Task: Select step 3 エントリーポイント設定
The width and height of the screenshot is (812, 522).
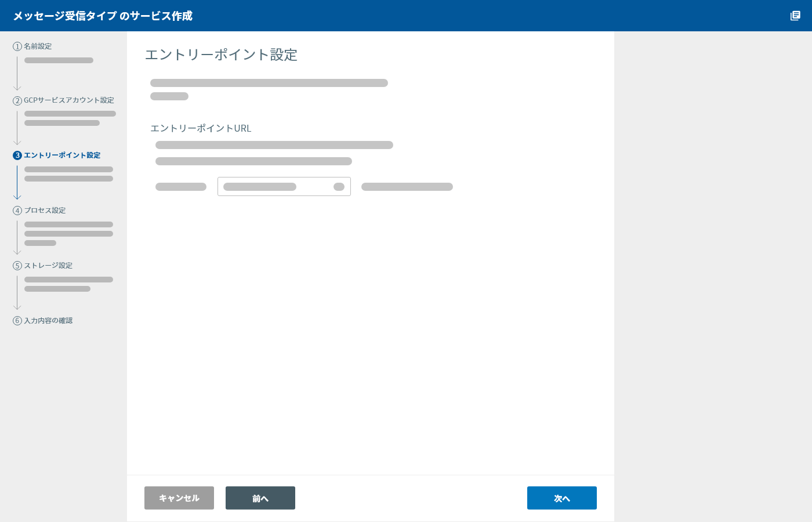Action: tap(57, 155)
